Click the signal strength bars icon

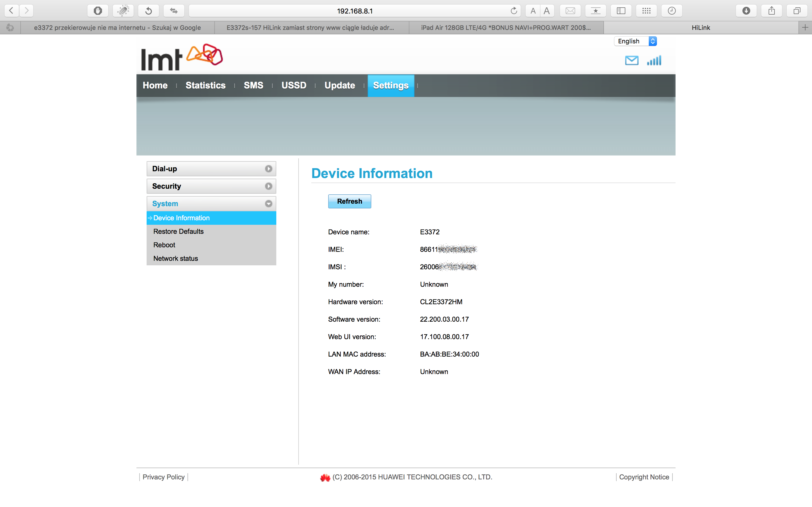(x=654, y=60)
